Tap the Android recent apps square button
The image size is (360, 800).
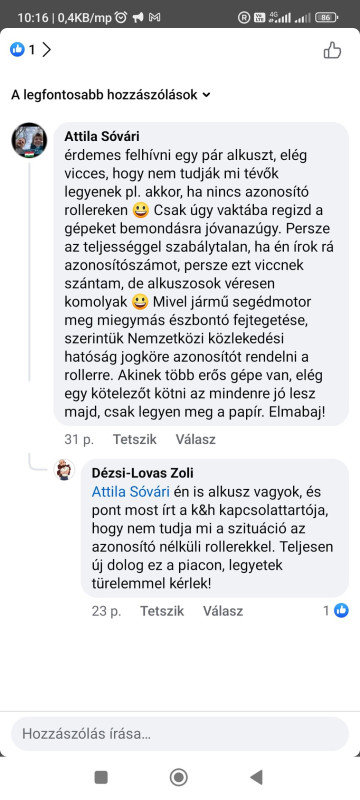[101, 778]
